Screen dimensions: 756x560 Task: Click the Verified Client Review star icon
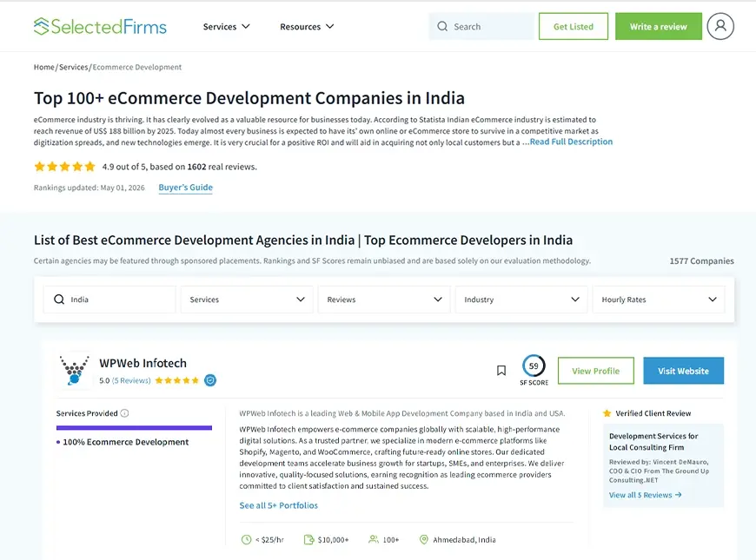click(x=607, y=413)
